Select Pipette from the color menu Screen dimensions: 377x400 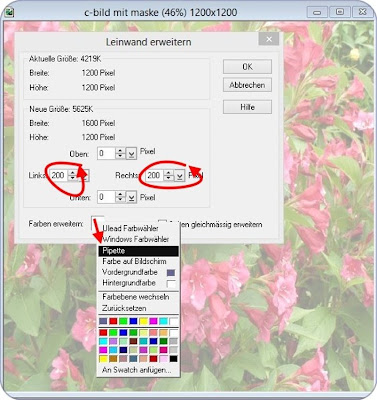click(x=138, y=251)
